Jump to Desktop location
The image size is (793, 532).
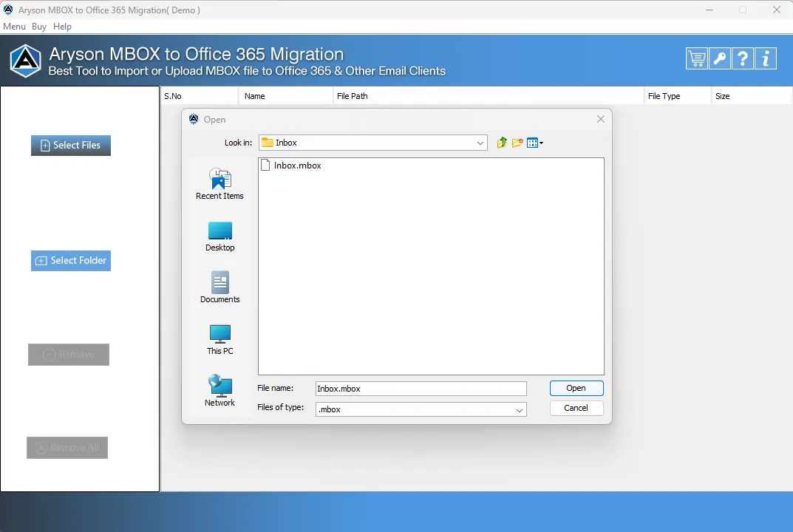click(219, 236)
